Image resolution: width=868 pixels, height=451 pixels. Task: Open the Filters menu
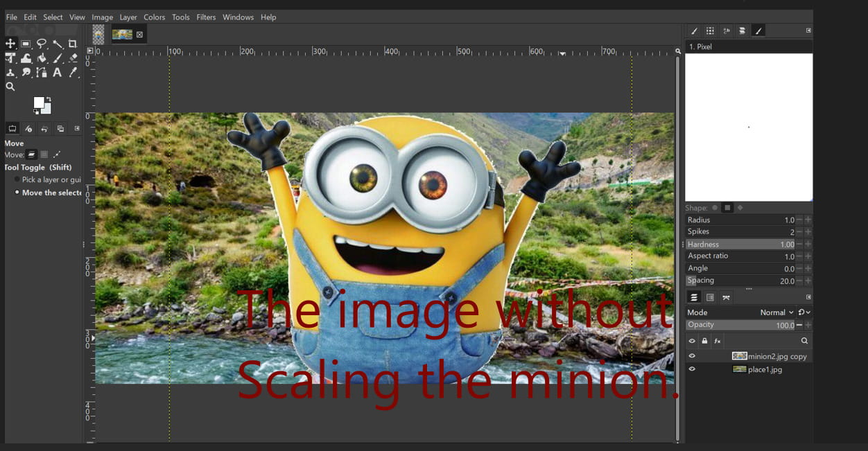(x=206, y=17)
